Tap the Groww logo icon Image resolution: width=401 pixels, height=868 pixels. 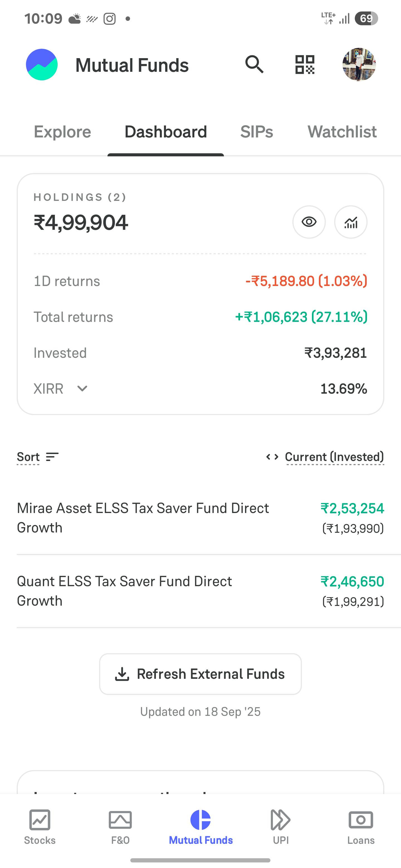42,64
